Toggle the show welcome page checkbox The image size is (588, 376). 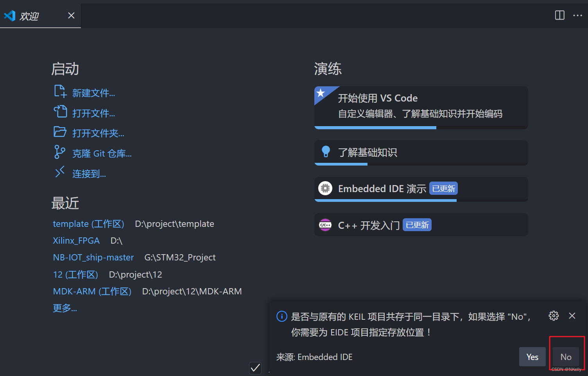(255, 368)
